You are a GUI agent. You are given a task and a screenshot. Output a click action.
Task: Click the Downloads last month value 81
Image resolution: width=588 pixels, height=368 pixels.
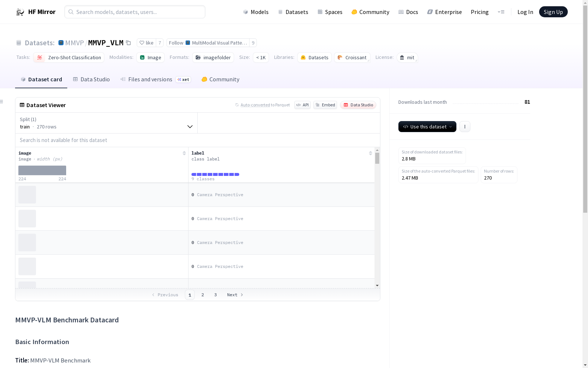(527, 102)
